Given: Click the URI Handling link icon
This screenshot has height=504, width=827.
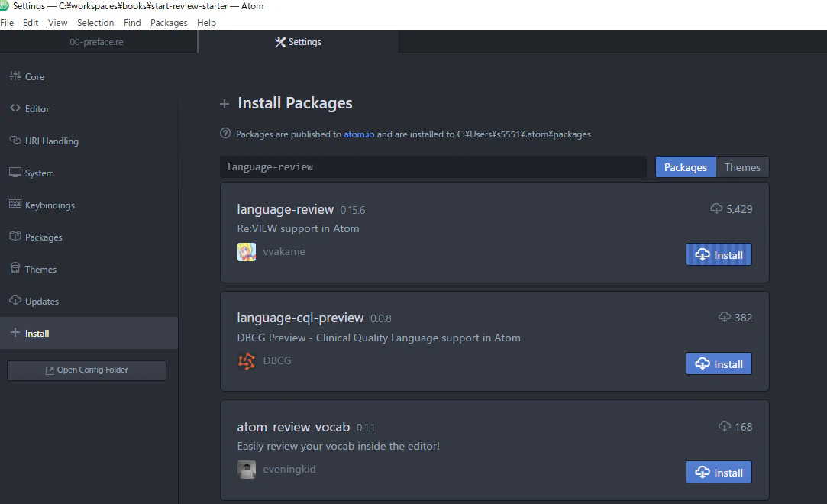Looking at the screenshot, I should click(x=15, y=141).
